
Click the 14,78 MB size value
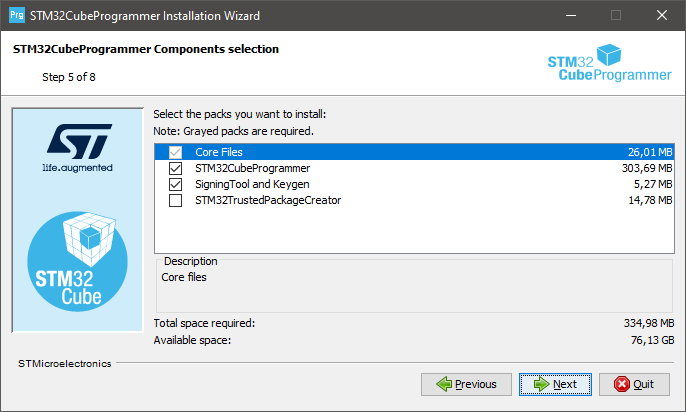650,200
